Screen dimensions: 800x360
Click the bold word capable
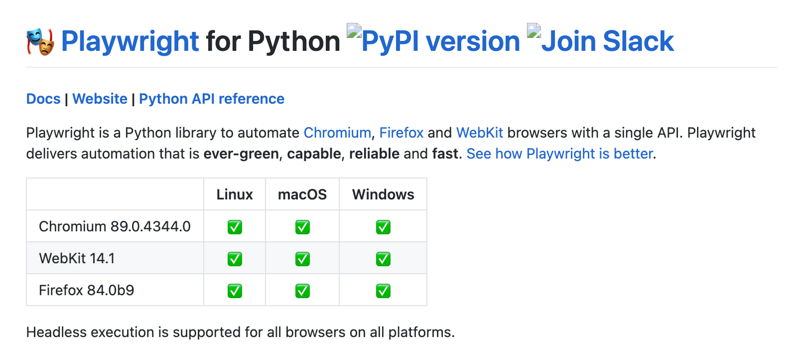(x=314, y=153)
